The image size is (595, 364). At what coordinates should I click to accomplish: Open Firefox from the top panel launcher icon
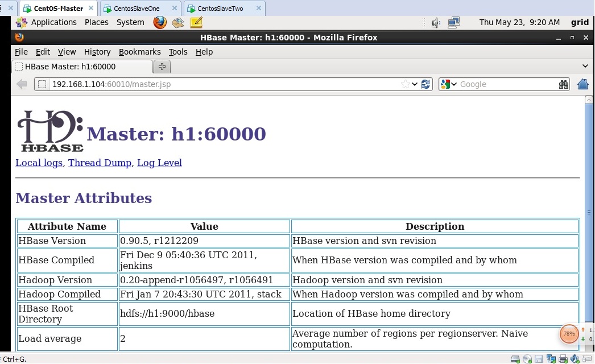160,22
